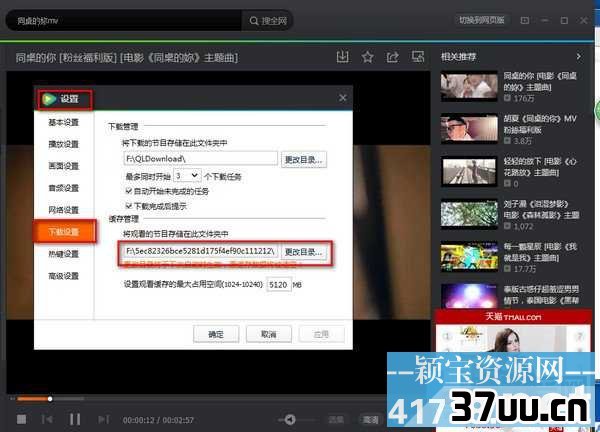Image resolution: width=600 pixels, height=432 pixels.
Task: Click 切换到网页版 button
Action: coord(482,20)
